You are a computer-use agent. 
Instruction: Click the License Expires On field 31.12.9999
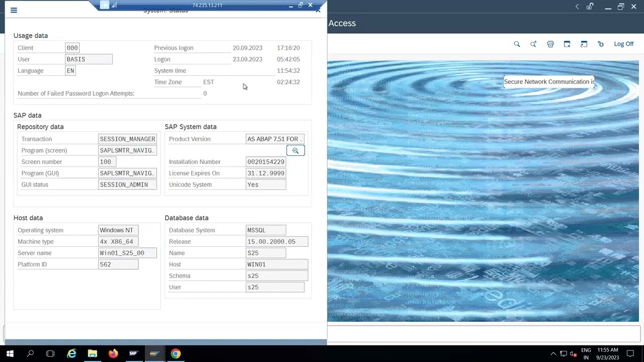pyautogui.click(x=266, y=173)
